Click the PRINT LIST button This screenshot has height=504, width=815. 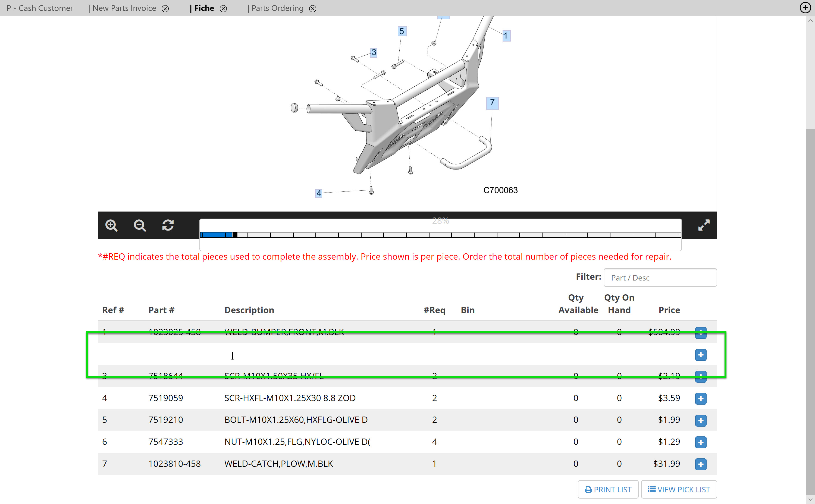pyautogui.click(x=608, y=489)
